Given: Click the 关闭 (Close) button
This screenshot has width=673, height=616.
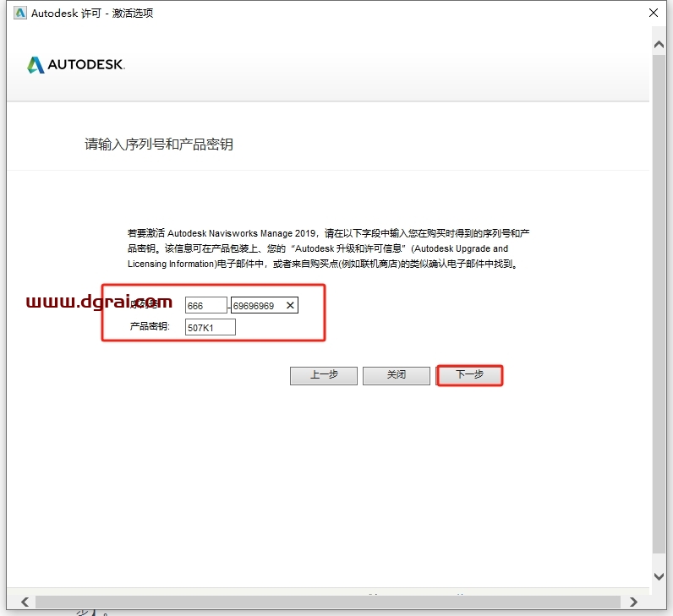Looking at the screenshot, I should pos(397,375).
